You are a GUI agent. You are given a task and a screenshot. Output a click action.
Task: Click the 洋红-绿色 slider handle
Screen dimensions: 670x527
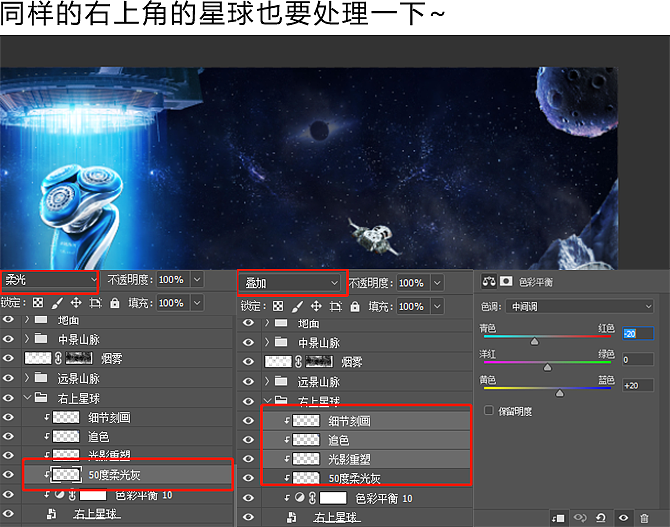[547, 368]
